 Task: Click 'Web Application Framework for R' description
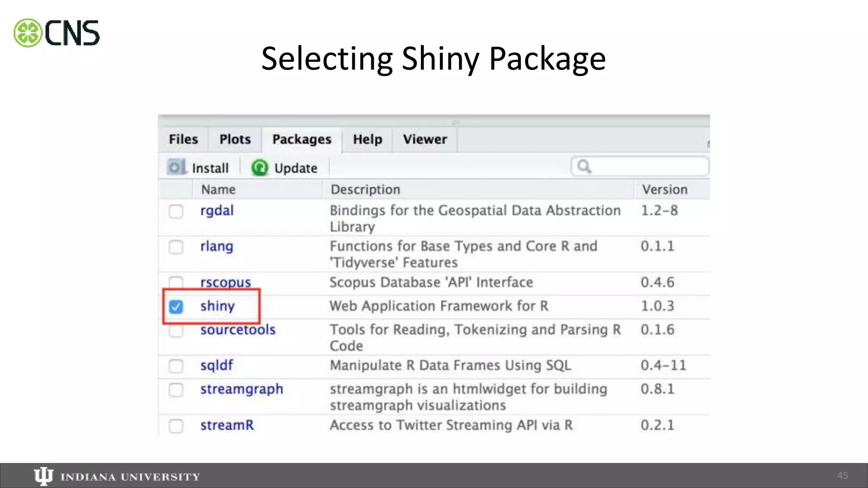pos(439,306)
